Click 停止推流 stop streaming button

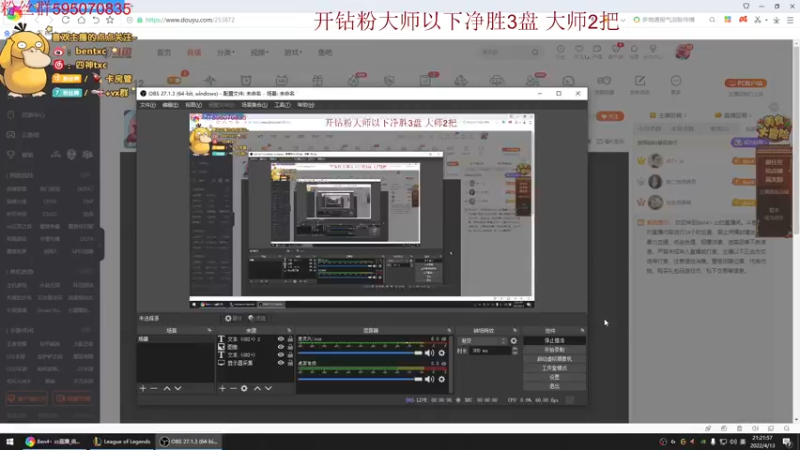click(x=554, y=340)
